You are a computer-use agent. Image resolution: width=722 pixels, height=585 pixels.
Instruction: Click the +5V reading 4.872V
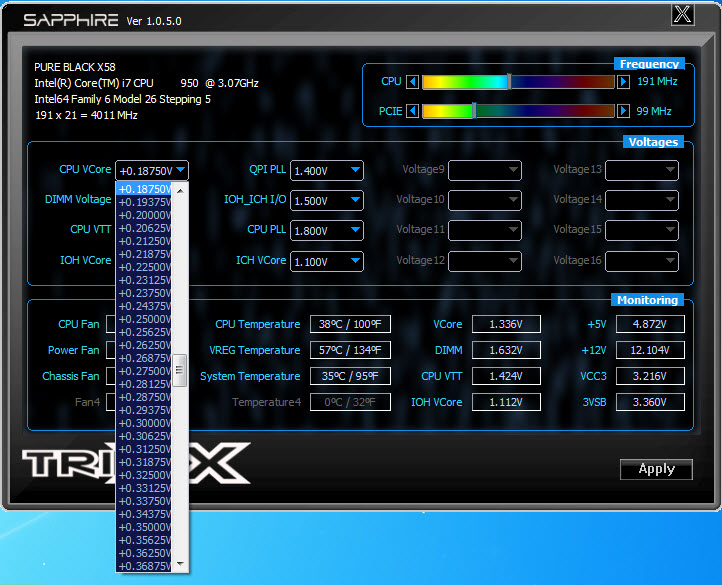click(x=650, y=324)
